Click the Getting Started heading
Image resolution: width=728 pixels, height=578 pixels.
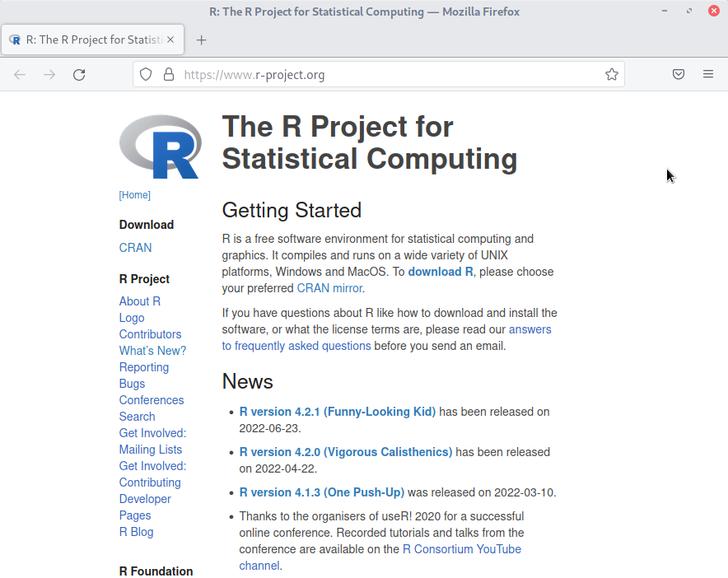click(292, 210)
